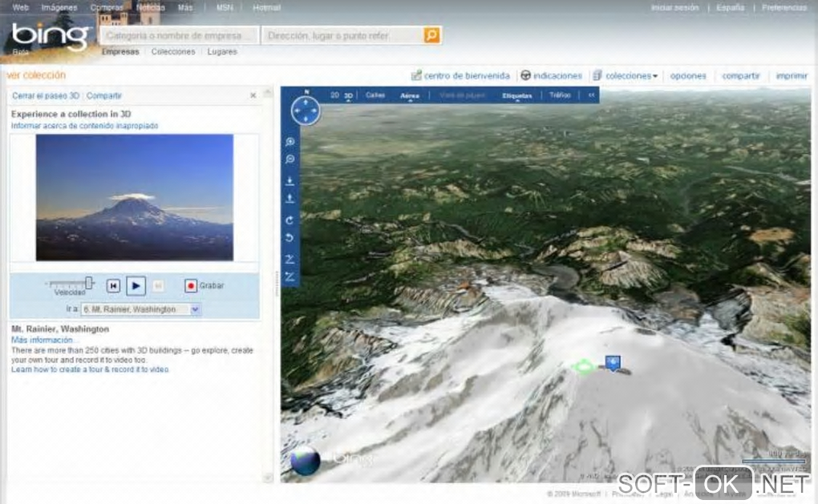Zoom out using magnifier minus icon

pyautogui.click(x=290, y=159)
